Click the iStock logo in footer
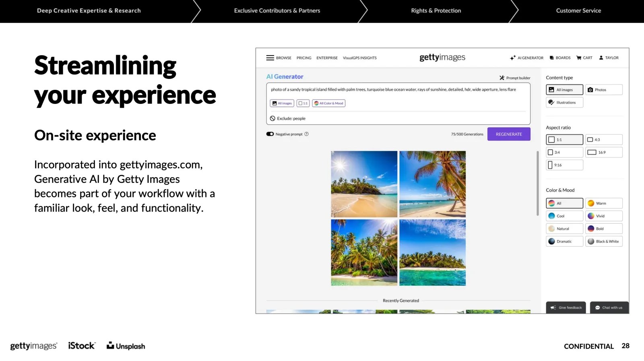This screenshot has width=644, height=361. [x=82, y=346]
